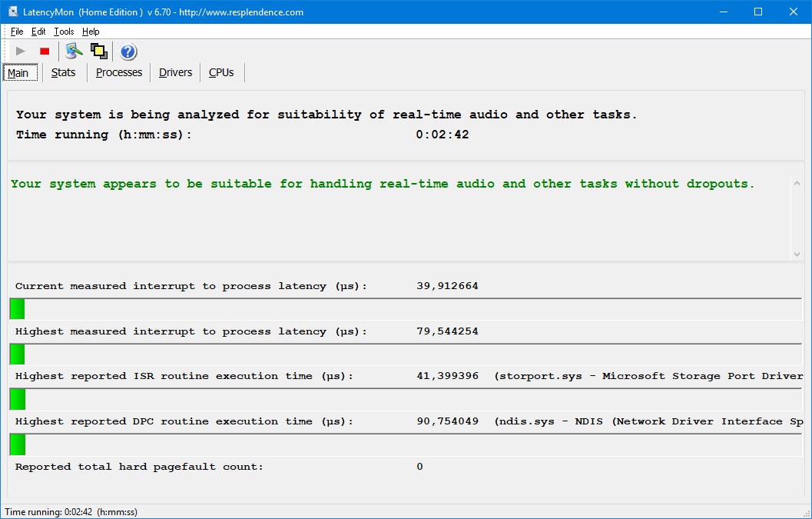Click the hard pagefault count value 0
The width and height of the screenshot is (812, 519).
pyautogui.click(x=420, y=467)
